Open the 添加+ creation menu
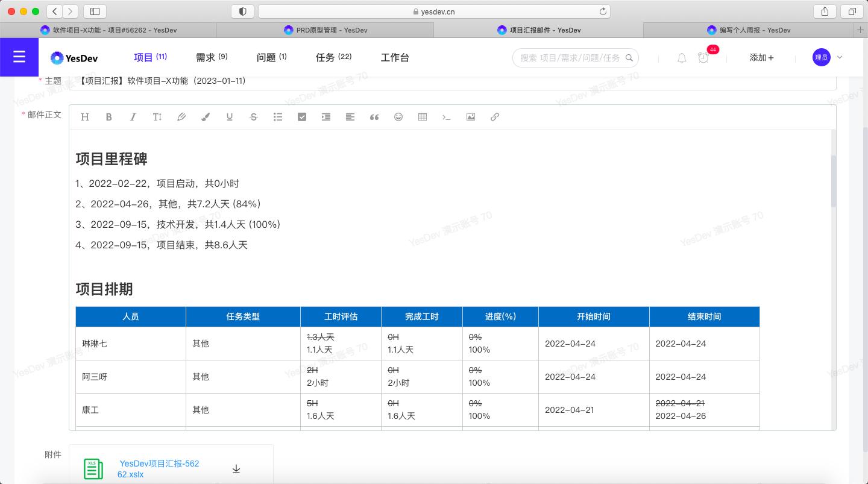Screen dimensions: 868x484 pos(761,57)
